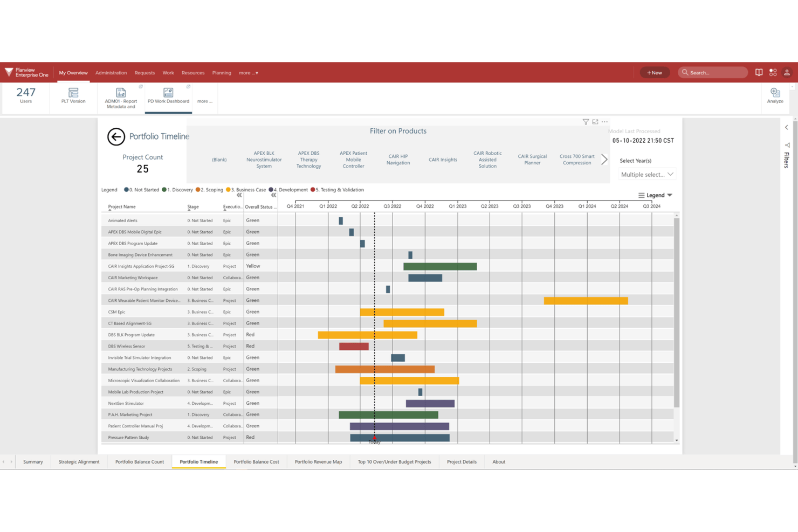The height and width of the screenshot is (532, 798).
Task: Collapse columns with left double-chevron by Executio
Action: tap(239, 195)
